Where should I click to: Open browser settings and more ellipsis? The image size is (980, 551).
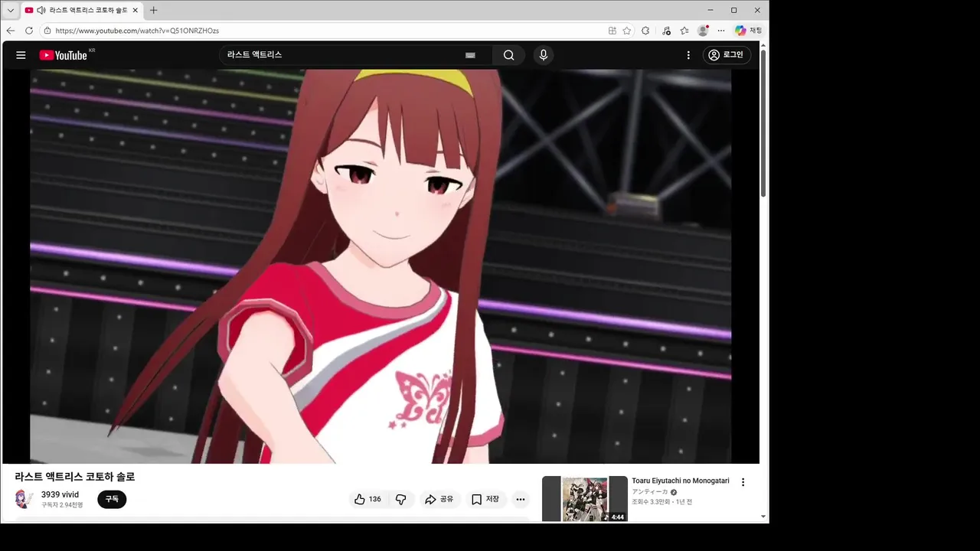click(x=721, y=31)
